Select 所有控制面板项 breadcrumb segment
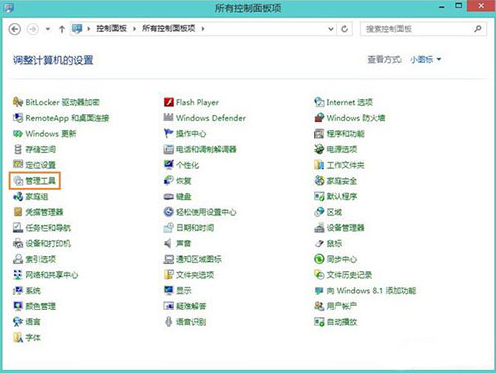 [x=168, y=29]
